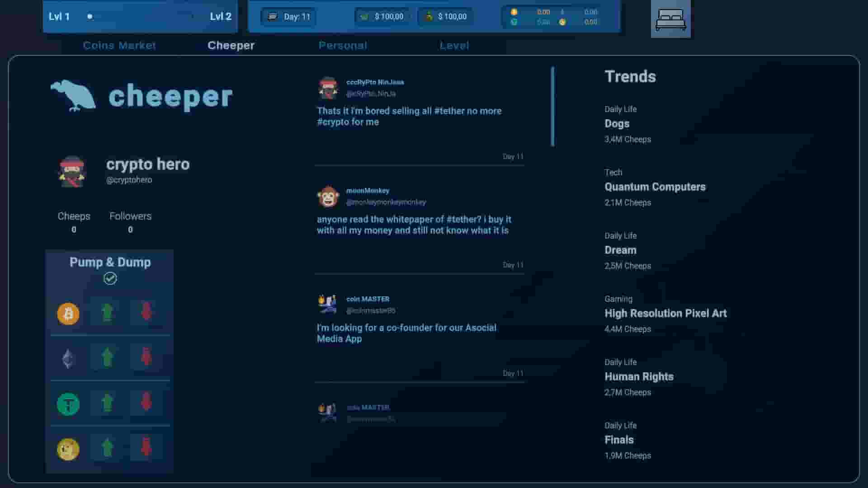Go to the Level tab
The image size is (868, 488).
[454, 45]
